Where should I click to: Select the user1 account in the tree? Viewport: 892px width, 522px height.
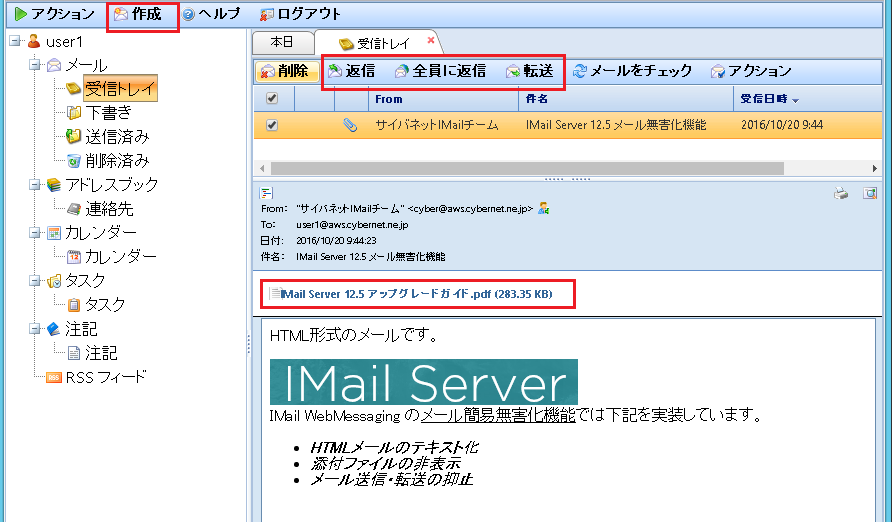(64, 42)
